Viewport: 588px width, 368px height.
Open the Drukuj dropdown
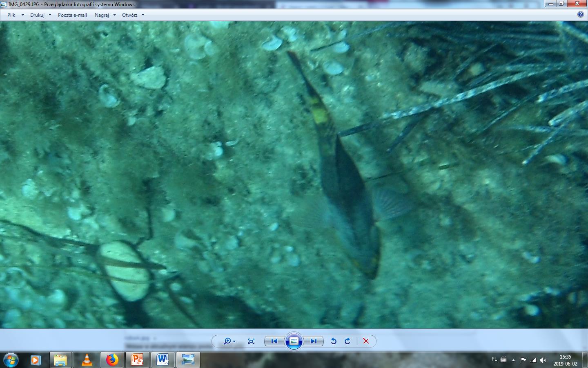(40, 15)
